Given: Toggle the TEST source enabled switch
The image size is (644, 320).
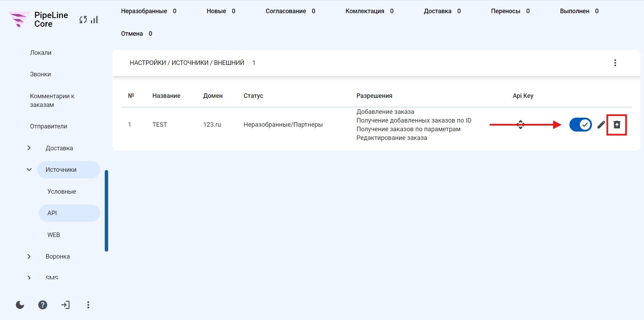Looking at the screenshot, I should 581,125.
